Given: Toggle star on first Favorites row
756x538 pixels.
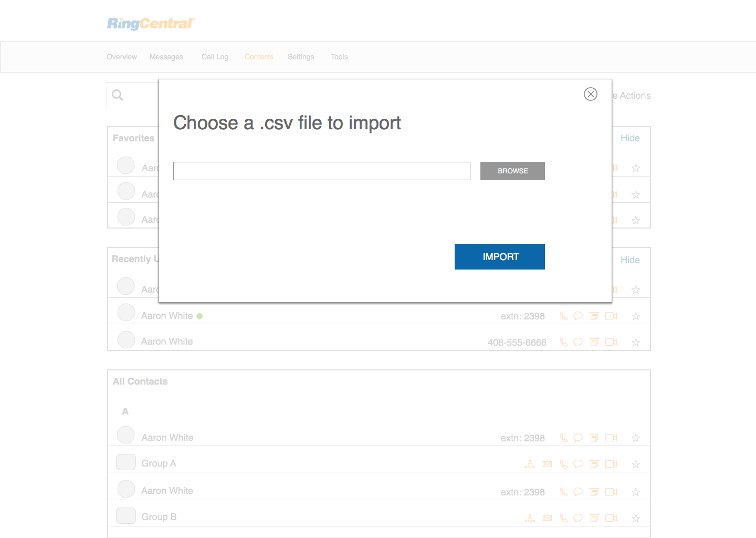Looking at the screenshot, I should [636, 168].
